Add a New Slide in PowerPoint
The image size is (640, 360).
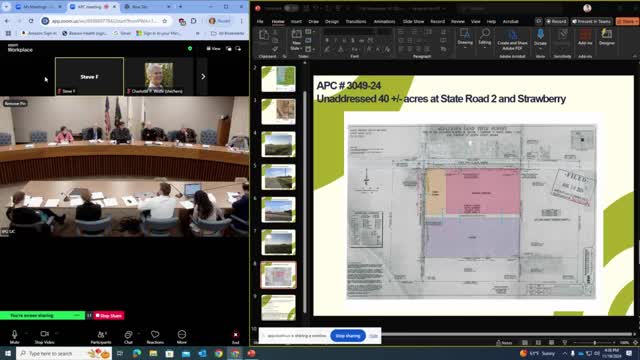[x=296, y=40]
